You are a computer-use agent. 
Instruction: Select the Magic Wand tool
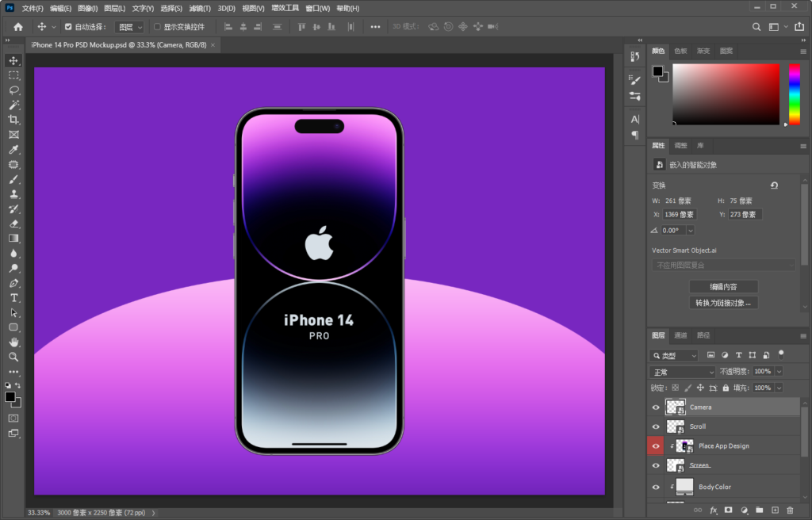13,105
